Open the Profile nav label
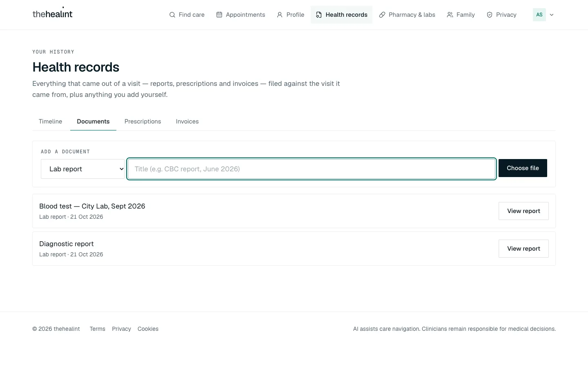Image resolution: width=588 pixels, height=368 pixels. point(295,15)
